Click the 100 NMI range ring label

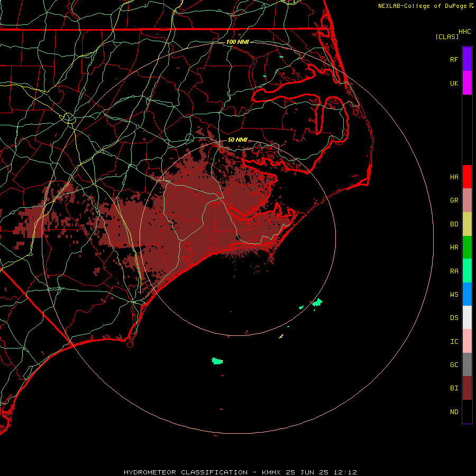click(237, 42)
